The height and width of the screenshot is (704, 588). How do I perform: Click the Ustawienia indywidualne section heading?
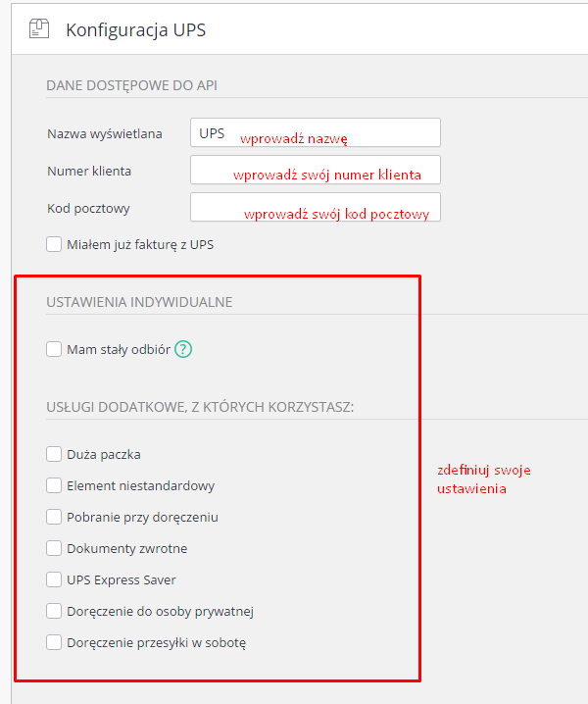pos(139,302)
